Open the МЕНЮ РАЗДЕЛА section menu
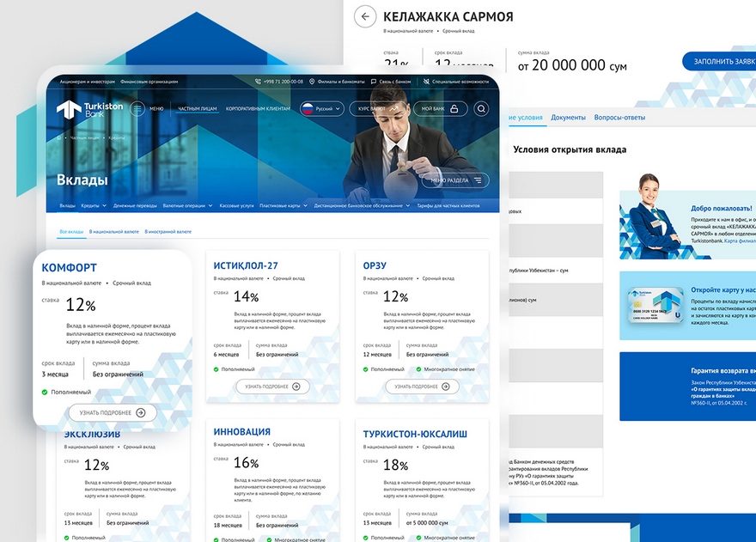The width and height of the screenshot is (756, 542). pos(455,180)
